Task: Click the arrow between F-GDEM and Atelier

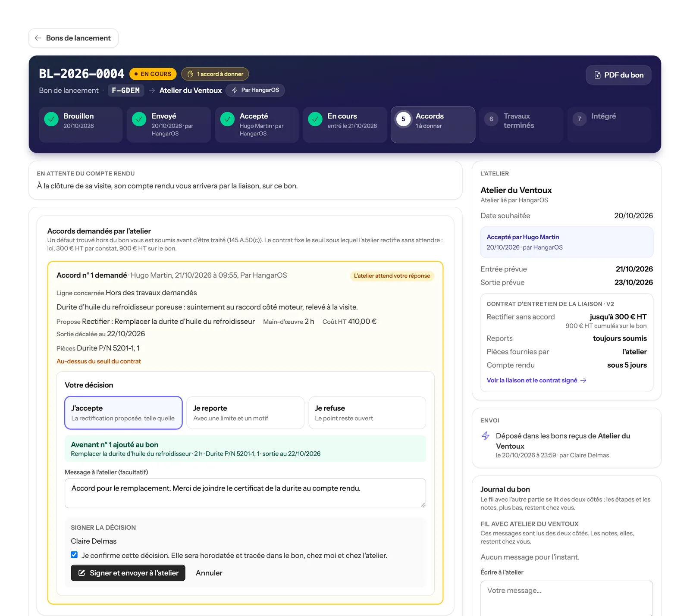Action: (152, 91)
